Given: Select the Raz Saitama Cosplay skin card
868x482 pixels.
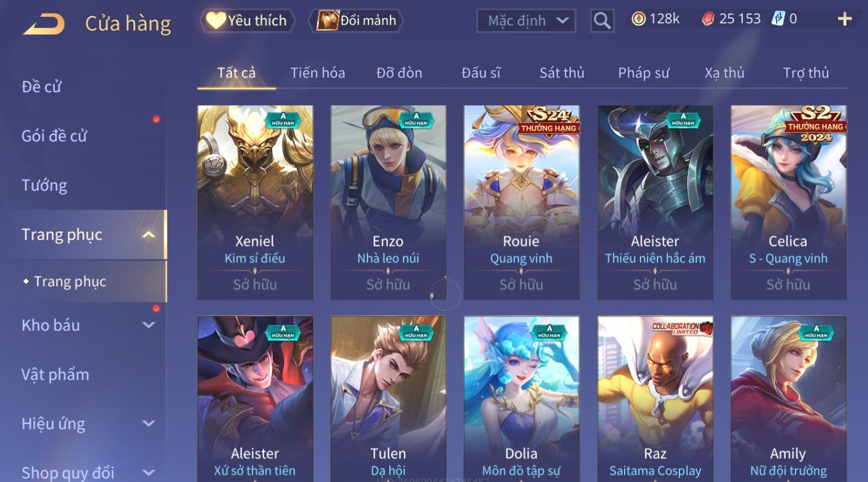Looking at the screenshot, I should point(655,399).
